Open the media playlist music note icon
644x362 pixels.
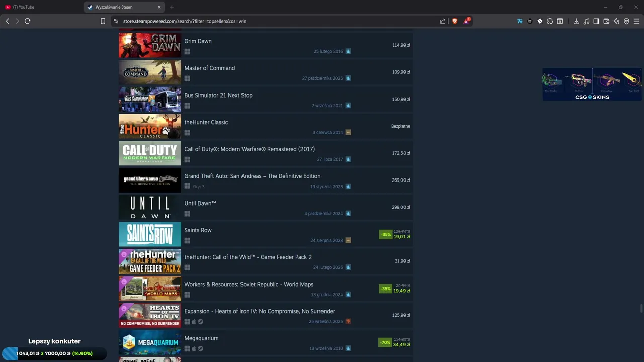click(x=586, y=21)
